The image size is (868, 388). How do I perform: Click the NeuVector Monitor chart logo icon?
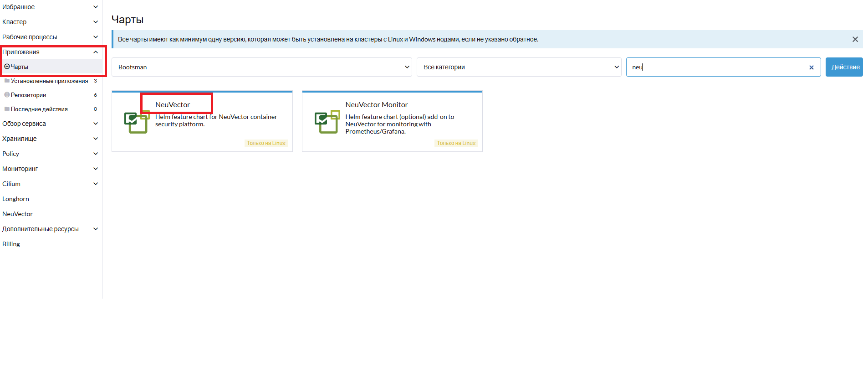327,122
